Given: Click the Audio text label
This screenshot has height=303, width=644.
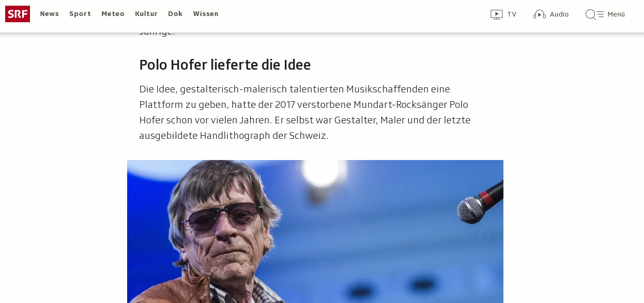Looking at the screenshot, I should 559,14.
